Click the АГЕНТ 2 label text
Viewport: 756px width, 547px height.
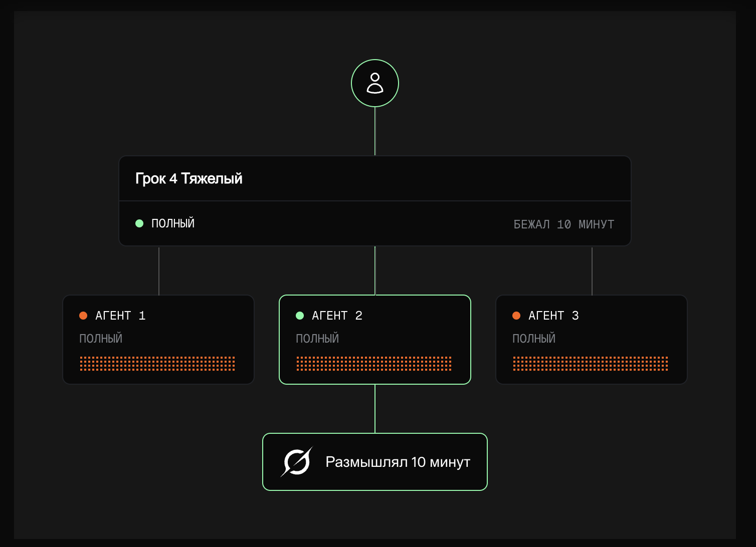tap(337, 316)
